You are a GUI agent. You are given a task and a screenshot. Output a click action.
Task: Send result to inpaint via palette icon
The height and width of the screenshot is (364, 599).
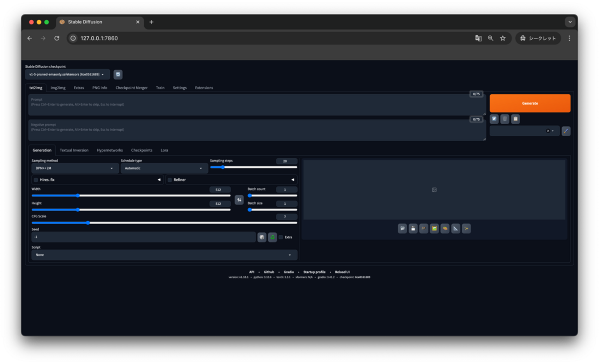tap(445, 228)
